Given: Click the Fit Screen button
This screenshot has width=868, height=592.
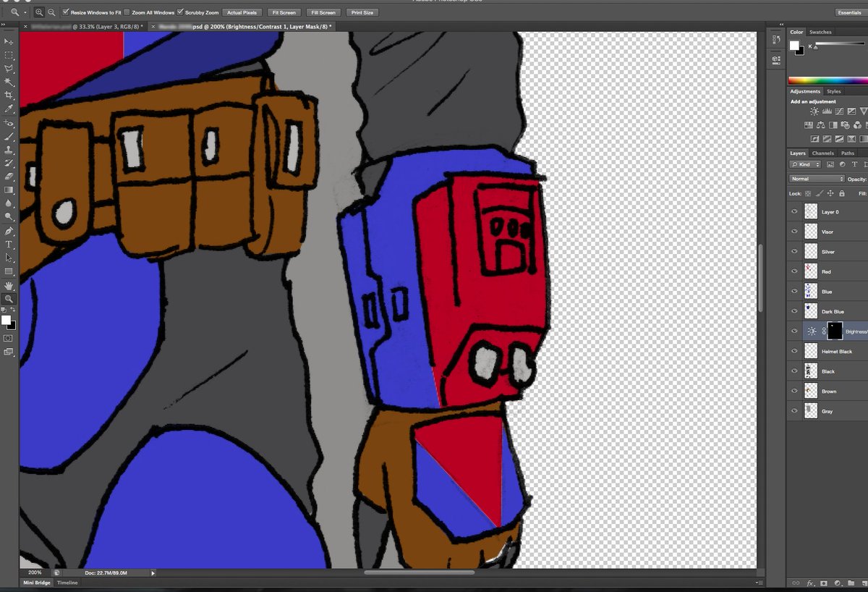Looking at the screenshot, I should tap(284, 12).
